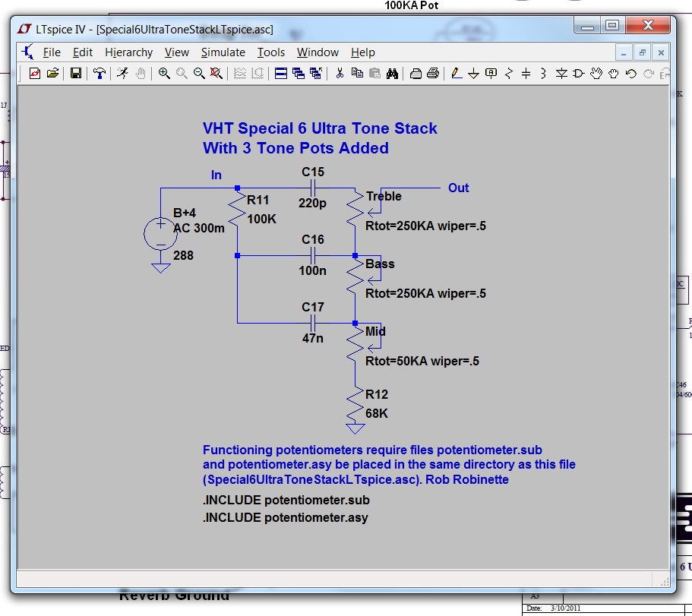Click the '68K' value of R12
Screen dimensions: 692x616
pyautogui.click(x=377, y=413)
